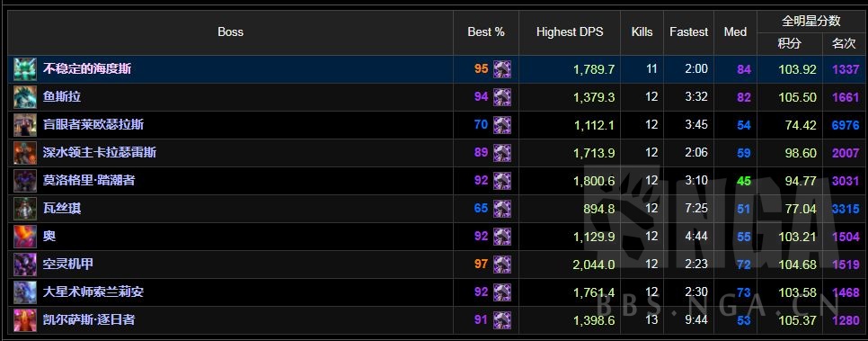Click highest DPS value 1,789.7
The height and width of the screenshot is (341, 868).
click(x=594, y=69)
